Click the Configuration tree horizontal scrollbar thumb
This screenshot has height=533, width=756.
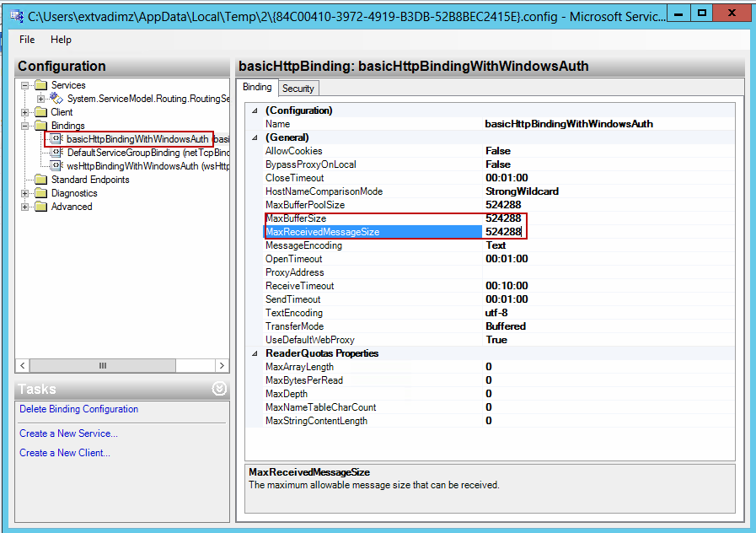[103, 366]
